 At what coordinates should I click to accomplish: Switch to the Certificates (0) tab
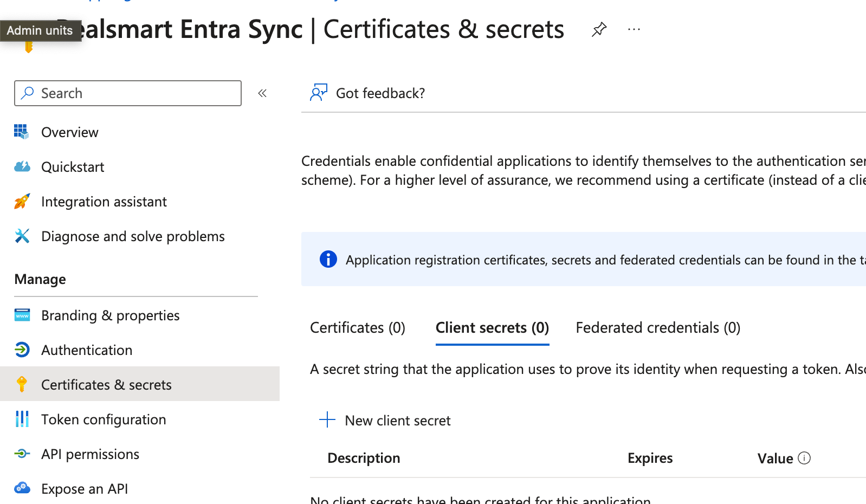coord(357,328)
